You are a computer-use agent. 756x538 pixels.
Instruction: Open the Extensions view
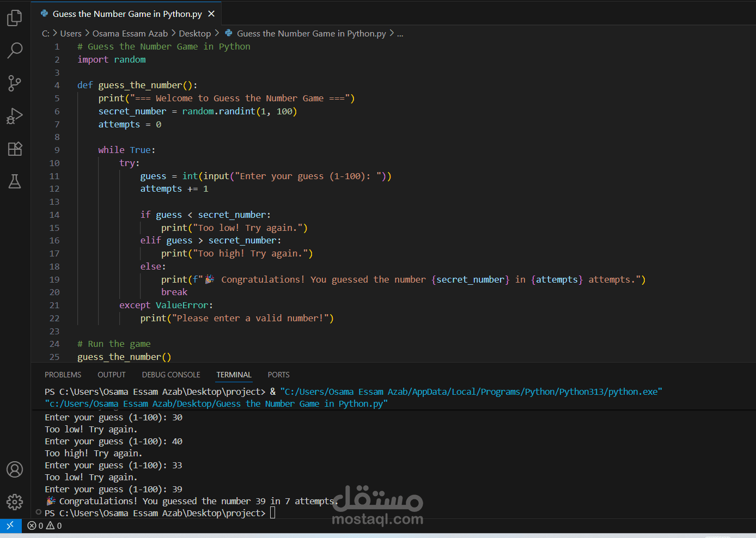[x=15, y=149]
